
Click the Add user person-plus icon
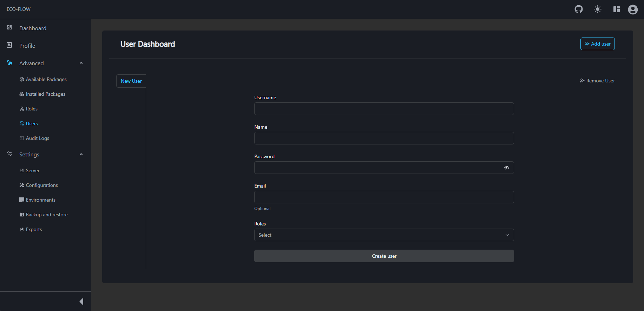pos(587,44)
